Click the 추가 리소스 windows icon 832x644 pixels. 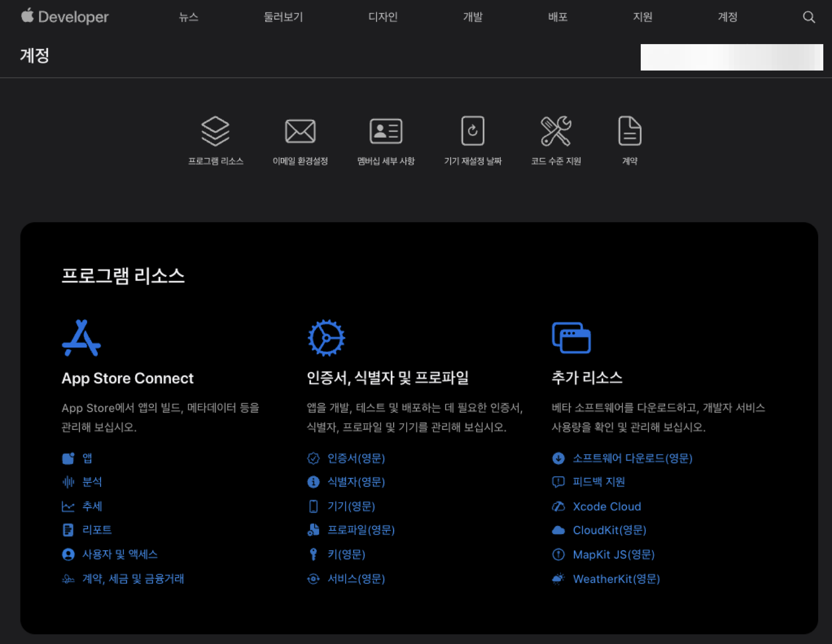point(571,338)
